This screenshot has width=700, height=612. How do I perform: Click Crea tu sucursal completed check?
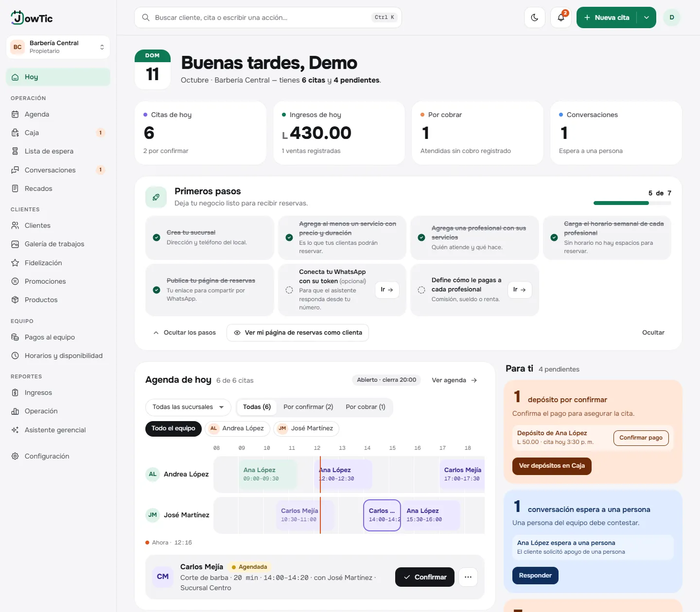pos(157,238)
